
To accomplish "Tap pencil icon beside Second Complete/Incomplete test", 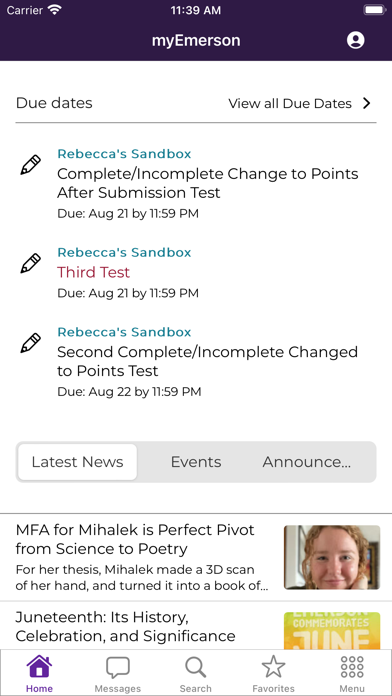I will tap(31, 343).
